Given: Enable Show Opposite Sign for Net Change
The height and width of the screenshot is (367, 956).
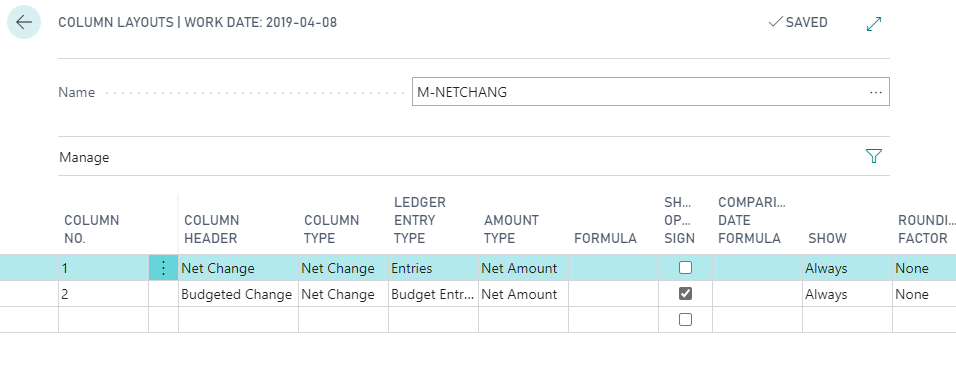Looking at the screenshot, I should tap(685, 268).
